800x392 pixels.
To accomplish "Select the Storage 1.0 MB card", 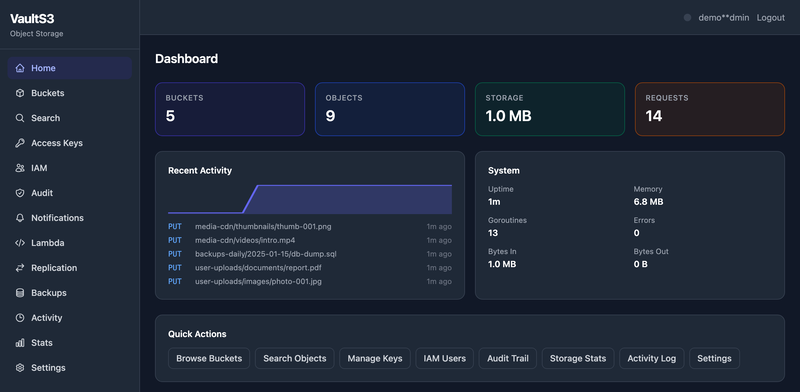I will point(550,109).
